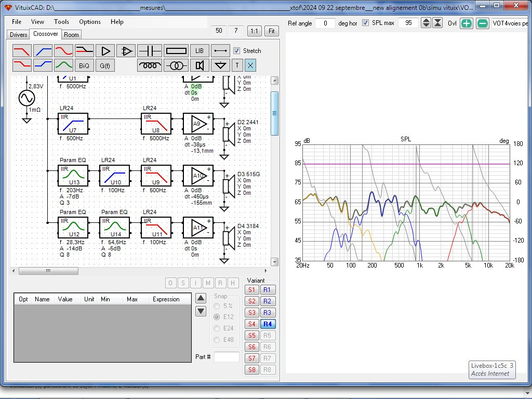The image size is (532, 399).
Task: Select variant S1
Action: [252, 290]
